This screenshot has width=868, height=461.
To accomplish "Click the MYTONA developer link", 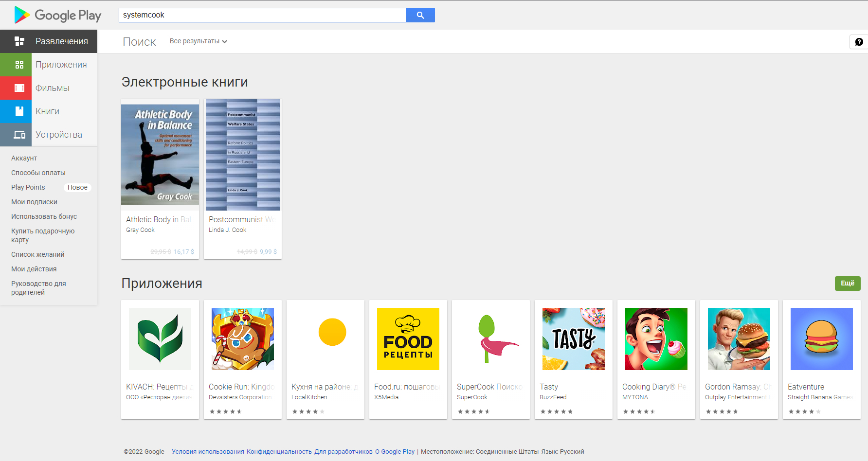I will (x=635, y=397).
